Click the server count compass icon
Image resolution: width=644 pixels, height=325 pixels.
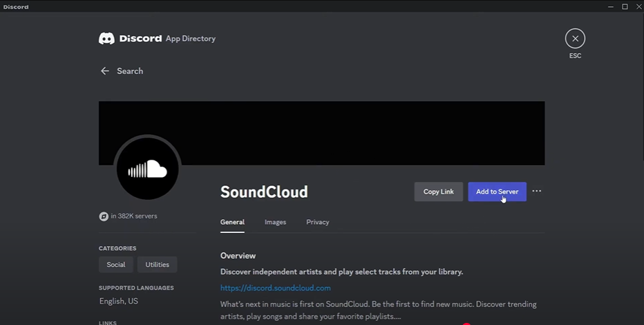(x=104, y=216)
